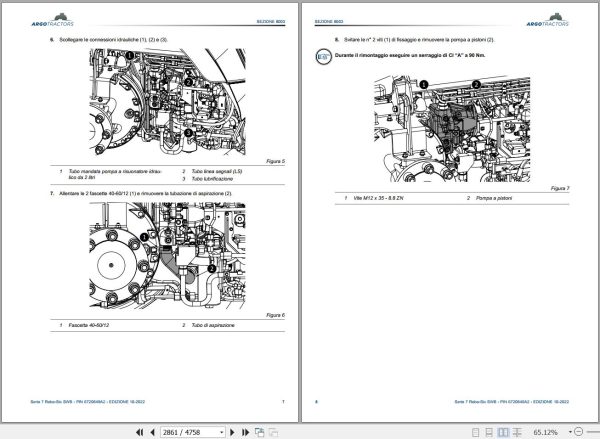
Task: Click the Argo Tractors logo on right page
Action: (548, 20)
